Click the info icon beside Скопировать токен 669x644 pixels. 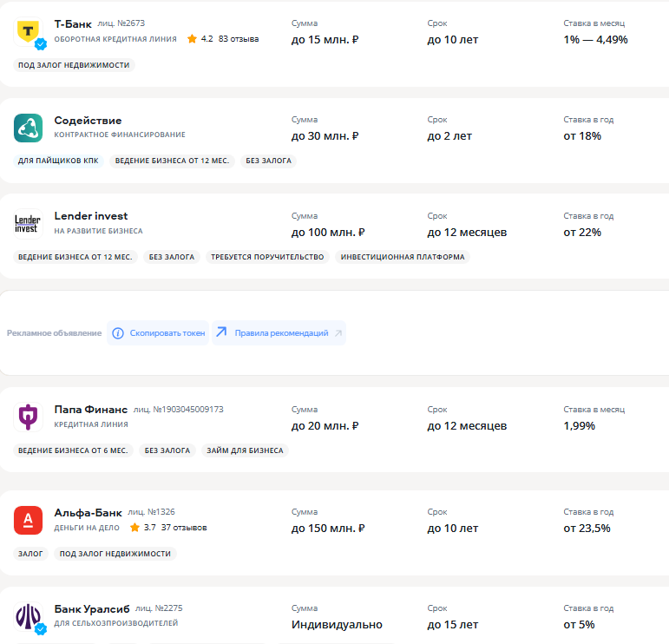[x=117, y=333]
